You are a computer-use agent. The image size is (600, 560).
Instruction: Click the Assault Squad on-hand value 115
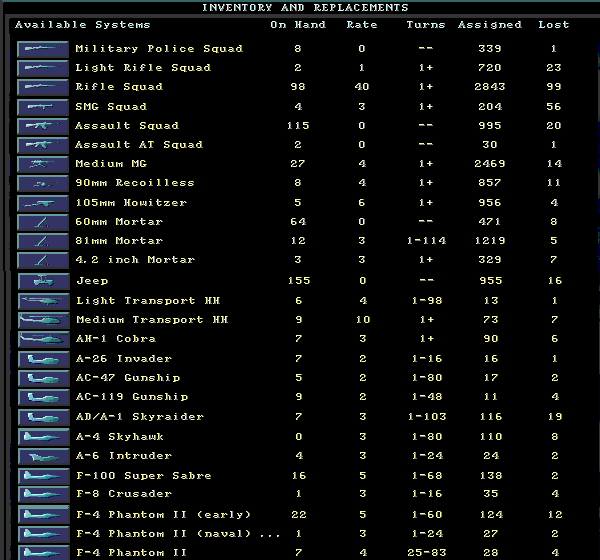point(298,126)
